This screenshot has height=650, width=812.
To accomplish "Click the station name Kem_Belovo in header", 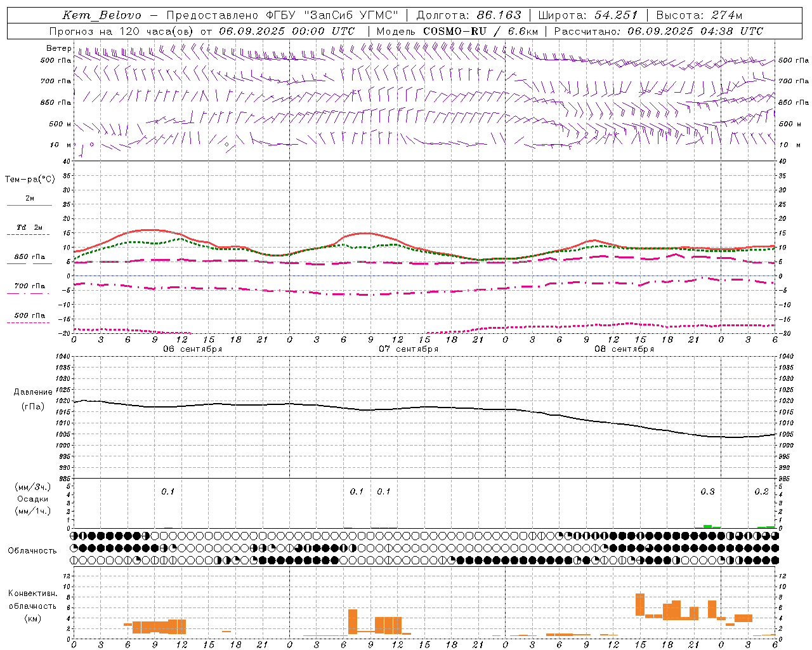I will 101,16.
